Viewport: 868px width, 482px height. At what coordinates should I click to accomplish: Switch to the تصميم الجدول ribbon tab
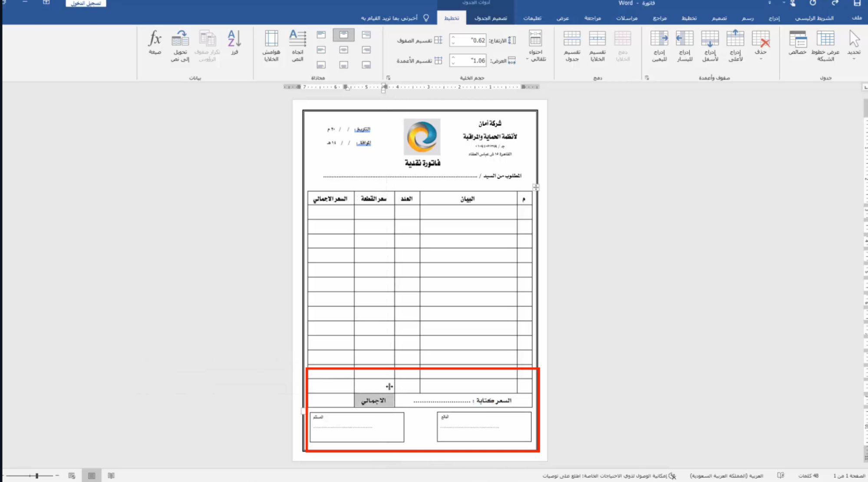[491, 19]
